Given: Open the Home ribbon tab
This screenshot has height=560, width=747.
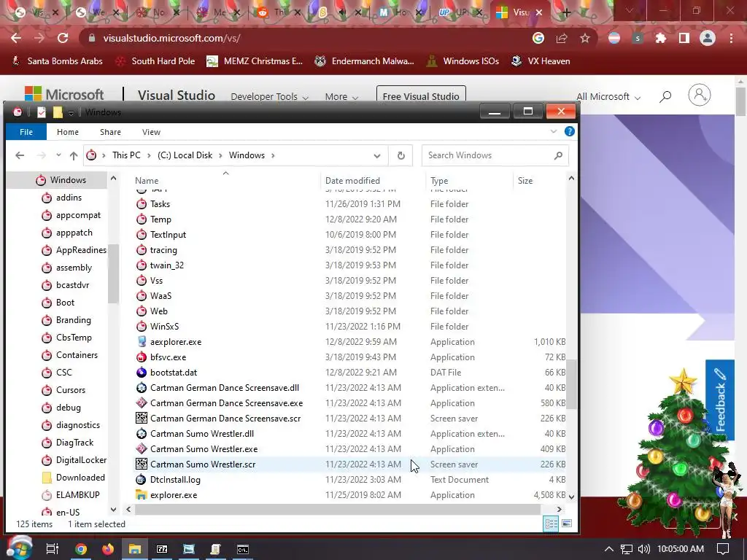Looking at the screenshot, I should tap(68, 132).
